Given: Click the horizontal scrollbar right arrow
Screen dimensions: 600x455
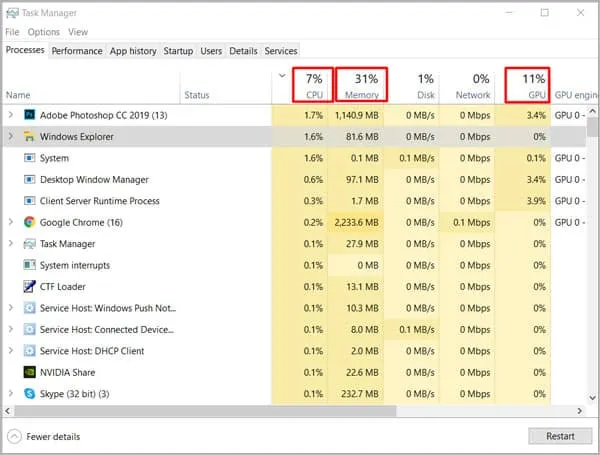Looking at the screenshot, I should tap(580, 411).
